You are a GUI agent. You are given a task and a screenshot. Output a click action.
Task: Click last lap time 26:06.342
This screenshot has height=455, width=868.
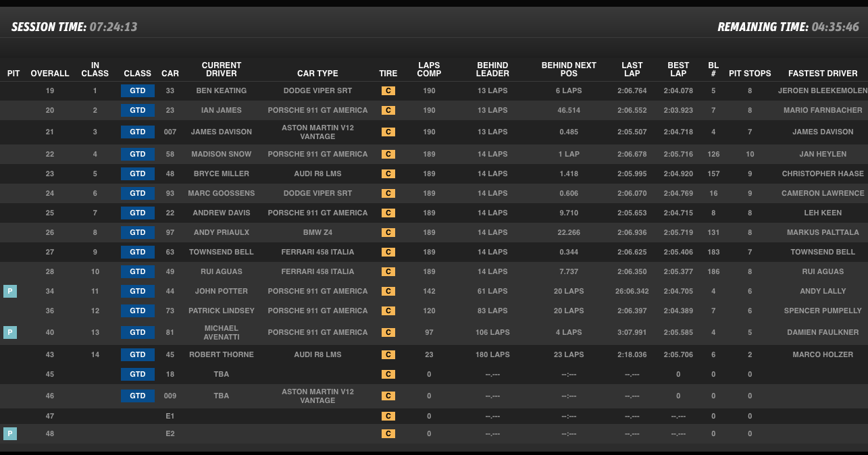coord(632,291)
